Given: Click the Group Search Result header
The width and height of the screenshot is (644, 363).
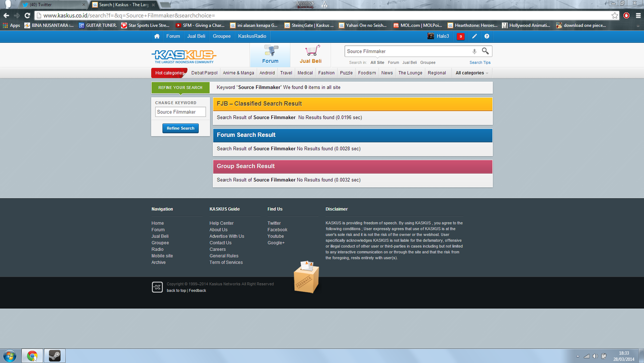Looking at the screenshot, I should [353, 166].
